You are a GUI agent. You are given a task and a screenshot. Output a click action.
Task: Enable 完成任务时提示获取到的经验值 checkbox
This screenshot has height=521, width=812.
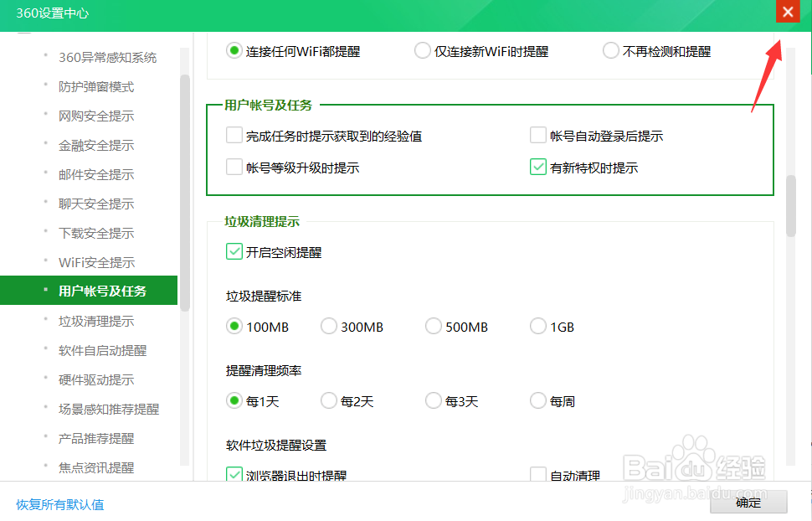click(234, 136)
